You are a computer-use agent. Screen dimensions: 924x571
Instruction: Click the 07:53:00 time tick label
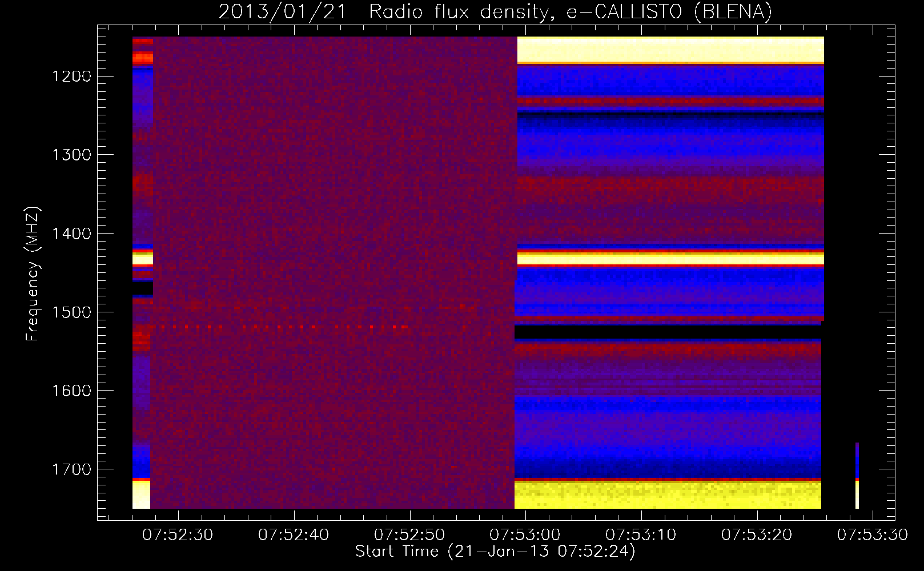pos(525,534)
